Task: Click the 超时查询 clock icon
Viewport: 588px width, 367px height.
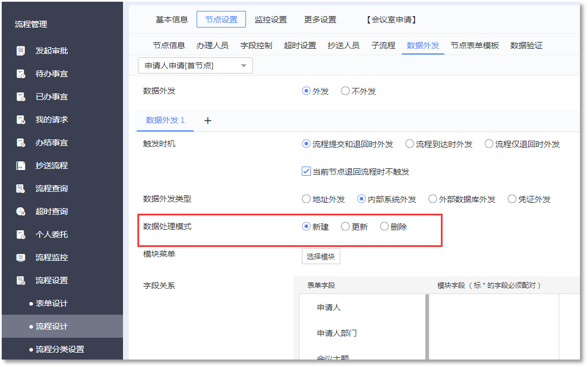Action: [x=21, y=211]
